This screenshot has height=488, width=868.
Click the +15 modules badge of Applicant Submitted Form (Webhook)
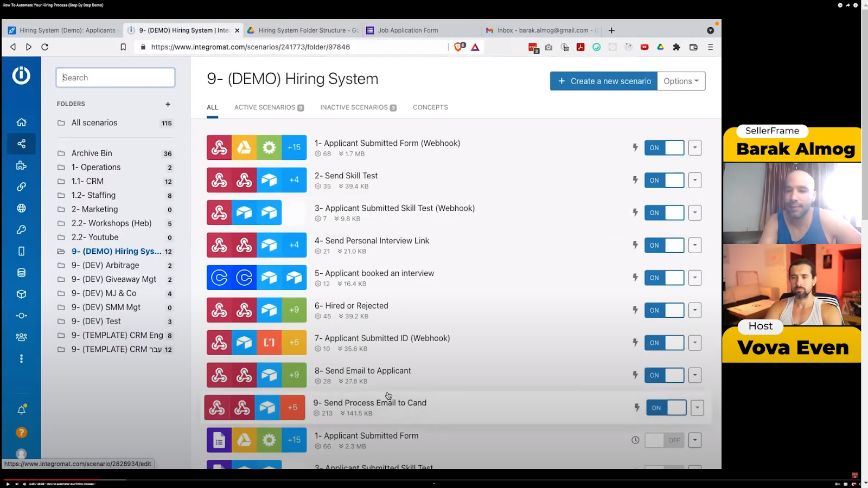pos(294,147)
